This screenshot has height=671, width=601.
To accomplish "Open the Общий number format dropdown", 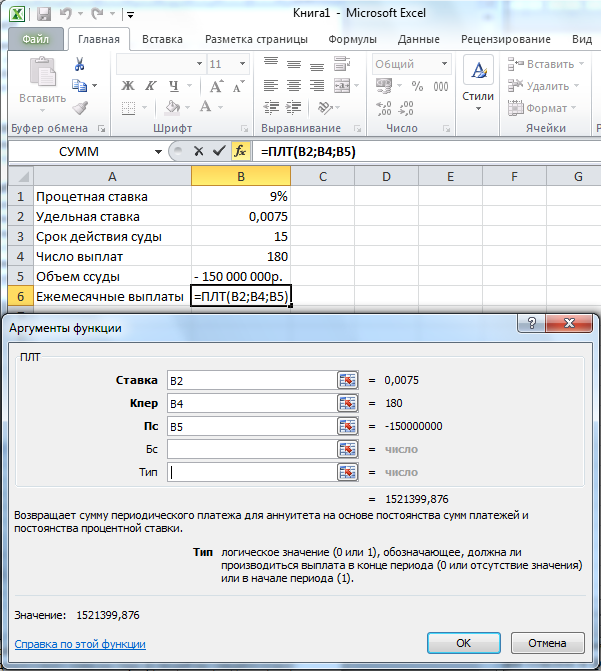I will click(x=445, y=64).
